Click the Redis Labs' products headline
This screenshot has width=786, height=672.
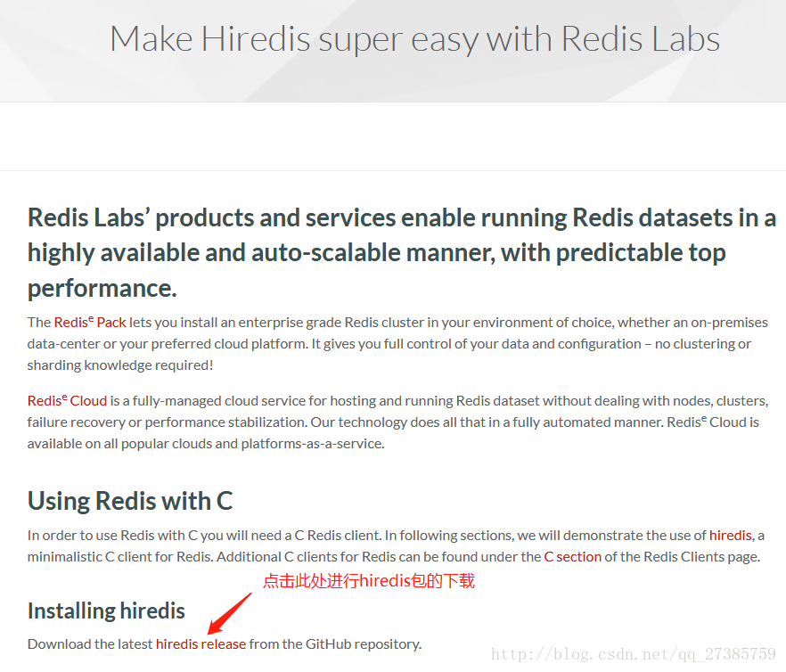click(x=401, y=252)
